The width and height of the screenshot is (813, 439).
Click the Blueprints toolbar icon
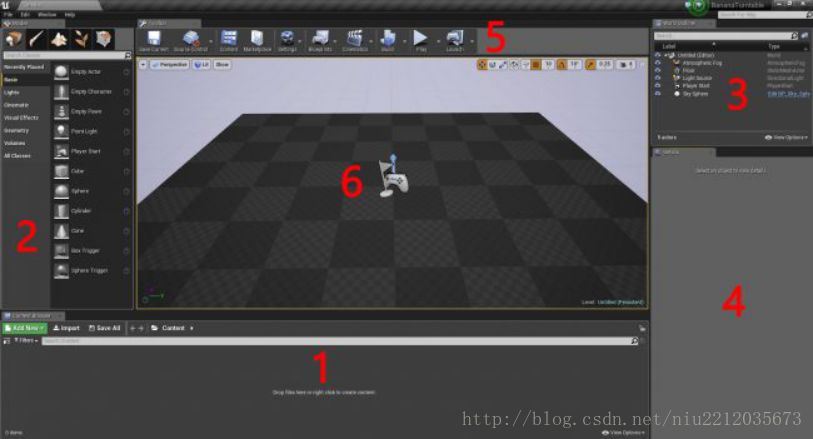[x=320, y=41]
